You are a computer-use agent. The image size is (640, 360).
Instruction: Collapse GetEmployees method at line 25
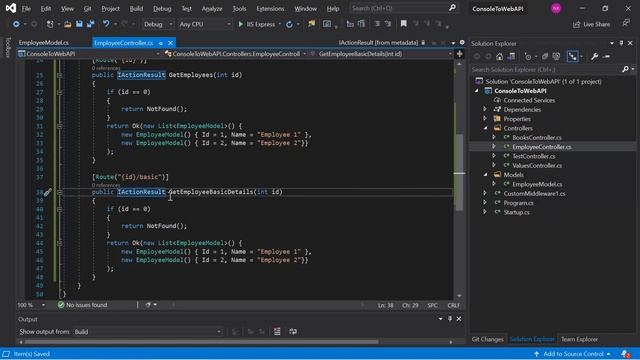click(x=60, y=75)
